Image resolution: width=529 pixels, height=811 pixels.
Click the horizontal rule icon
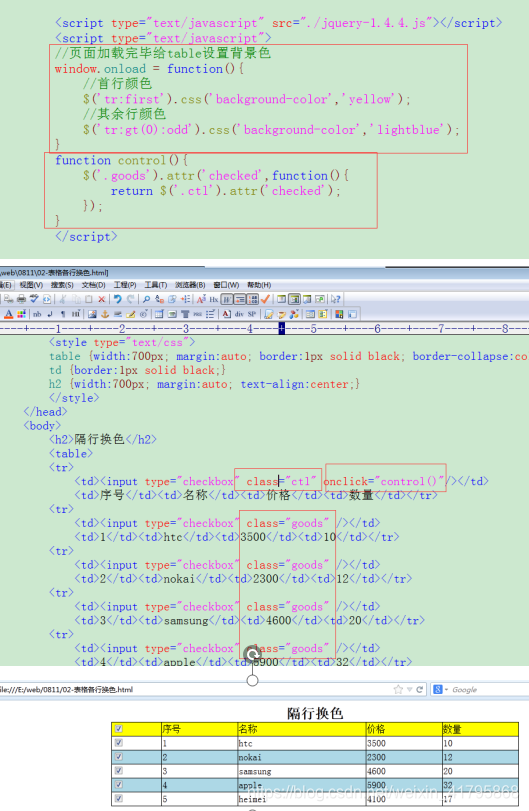coord(117,314)
